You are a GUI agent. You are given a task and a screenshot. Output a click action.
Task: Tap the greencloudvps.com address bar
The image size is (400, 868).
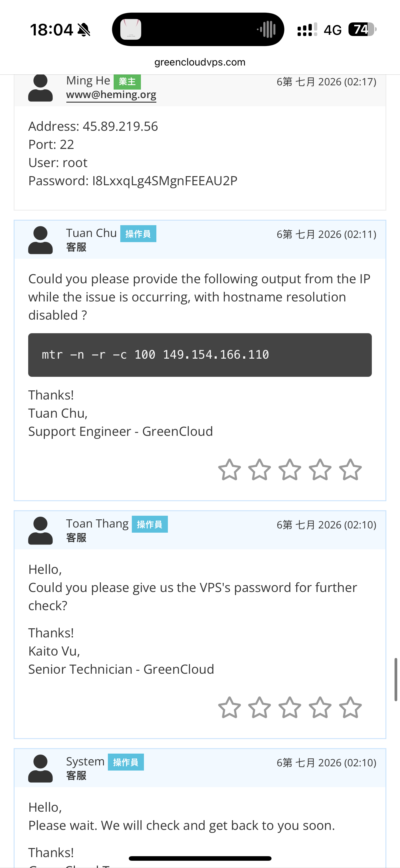pos(200,62)
